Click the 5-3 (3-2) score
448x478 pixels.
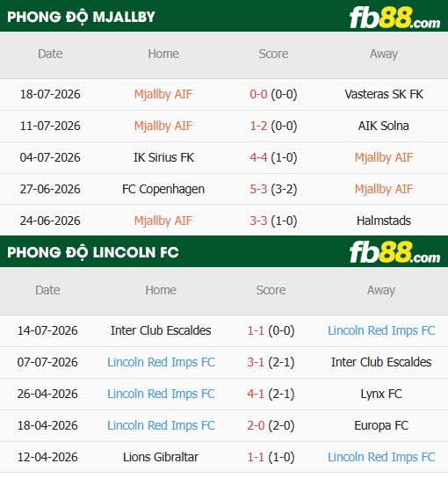tap(273, 189)
